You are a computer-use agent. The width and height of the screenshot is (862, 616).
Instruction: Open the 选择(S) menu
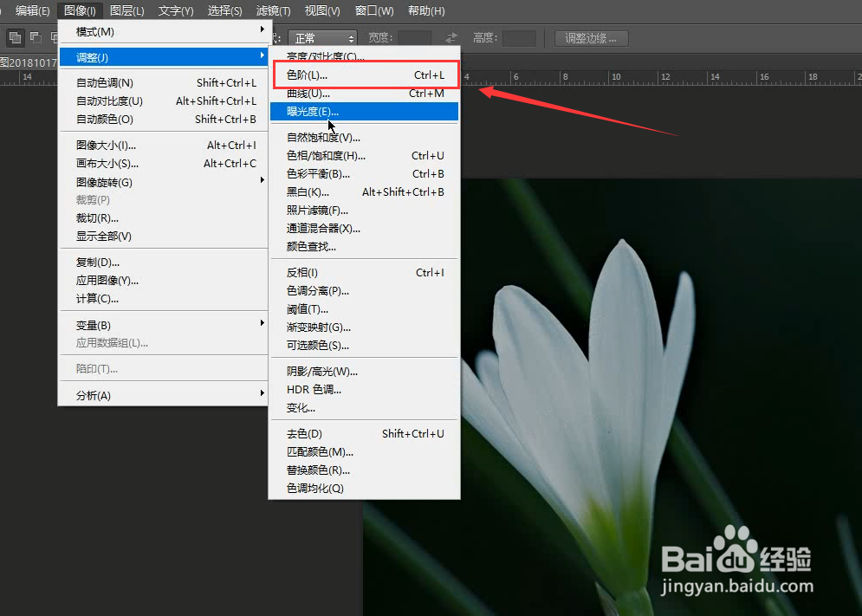[224, 10]
